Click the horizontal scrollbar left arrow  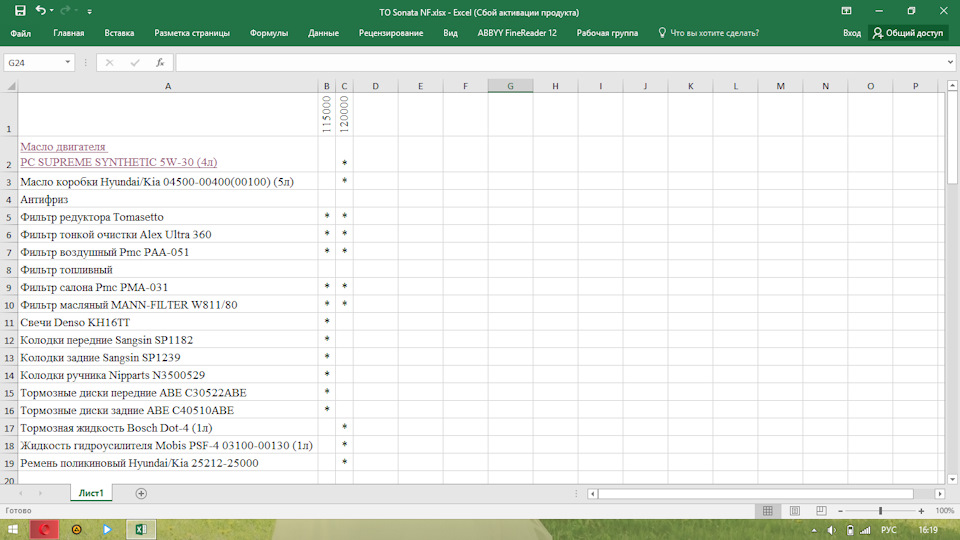tap(592, 493)
